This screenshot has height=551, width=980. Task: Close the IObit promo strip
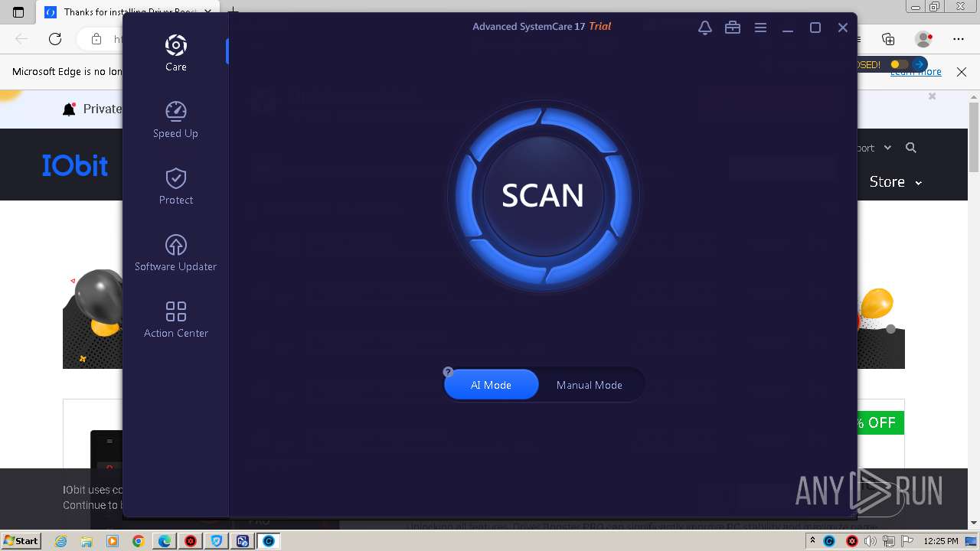click(x=932, y=96)
